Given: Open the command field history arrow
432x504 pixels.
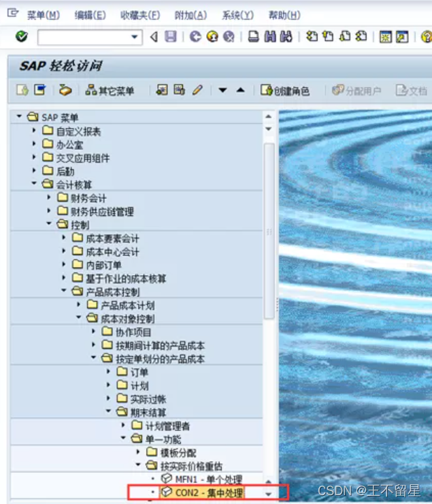Looking at the screenshot, I should coord(135,37).
